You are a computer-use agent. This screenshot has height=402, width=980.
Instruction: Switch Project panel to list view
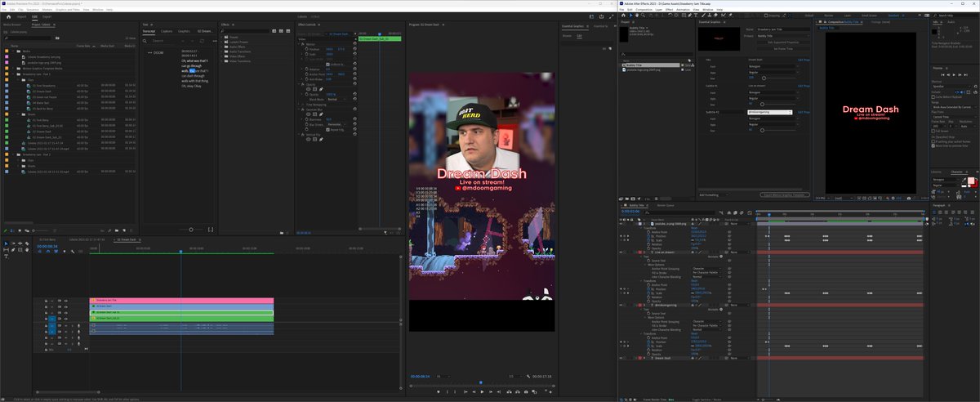(12, 230)
